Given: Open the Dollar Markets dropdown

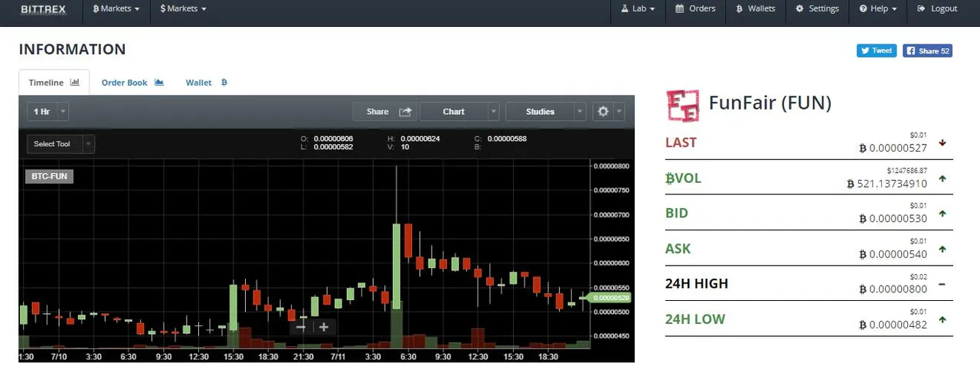Looking at the screenshot, I should coord(183,9).
